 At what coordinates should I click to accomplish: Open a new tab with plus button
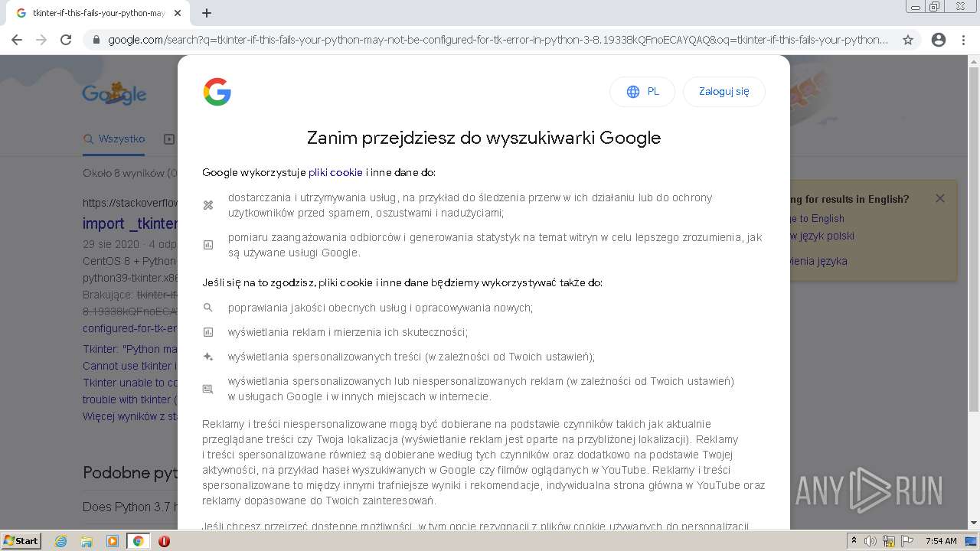coord(207,13)
